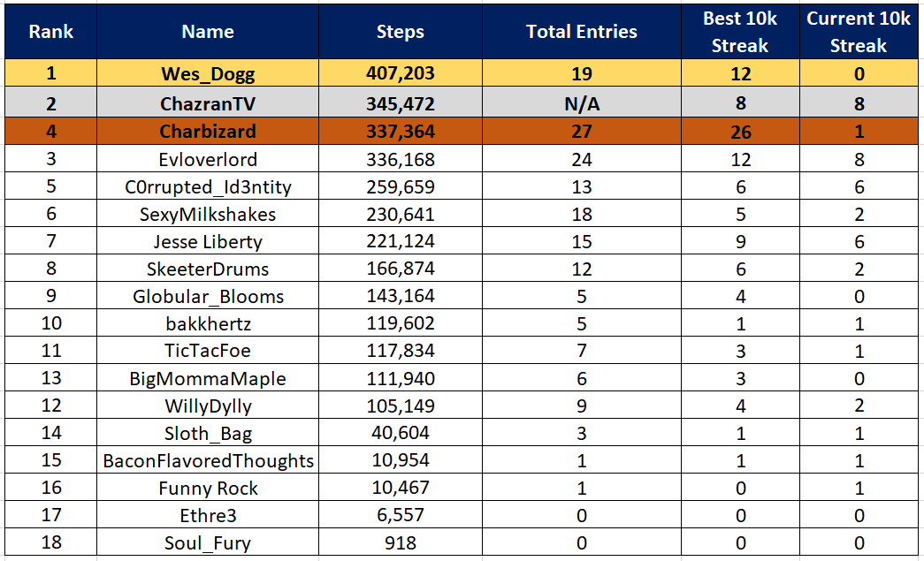The width and height of the screenshot is (924, 561).
Task: Click the 336,168 steps cell
Action: click(x=401, y=159)
